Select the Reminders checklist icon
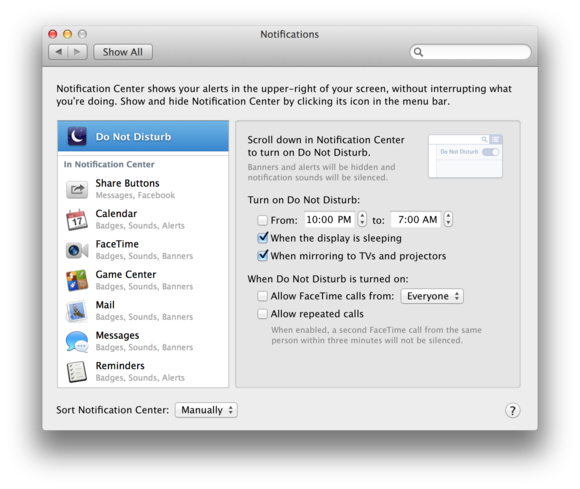Image resolution: width=580 pixels, height=489 pixels. point(77,372)
